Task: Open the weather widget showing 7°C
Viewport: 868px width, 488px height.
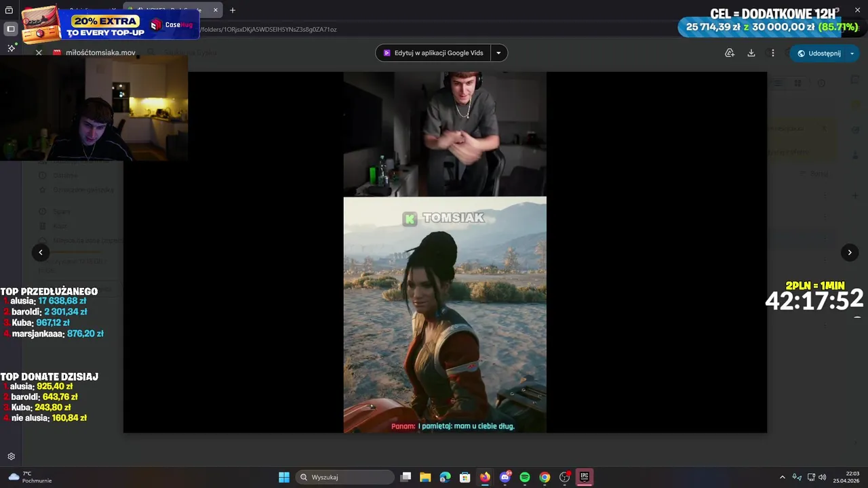Action: (x=31, y=477)
